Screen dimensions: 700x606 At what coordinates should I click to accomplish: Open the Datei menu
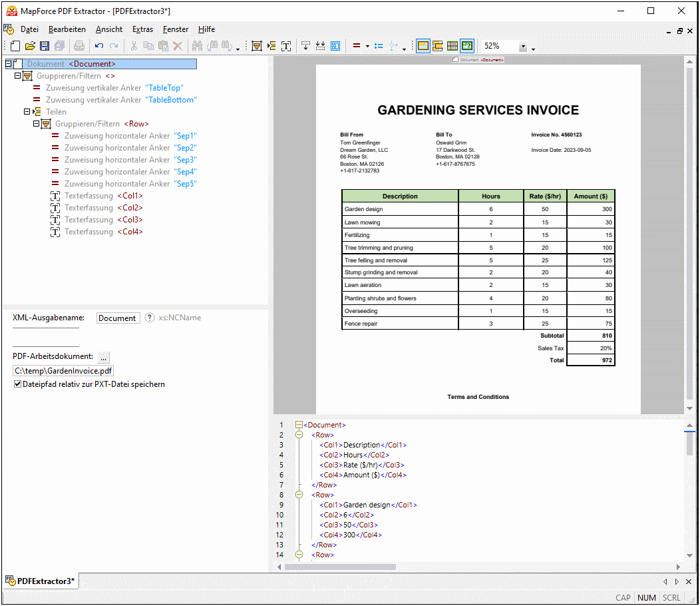point(29,29)
